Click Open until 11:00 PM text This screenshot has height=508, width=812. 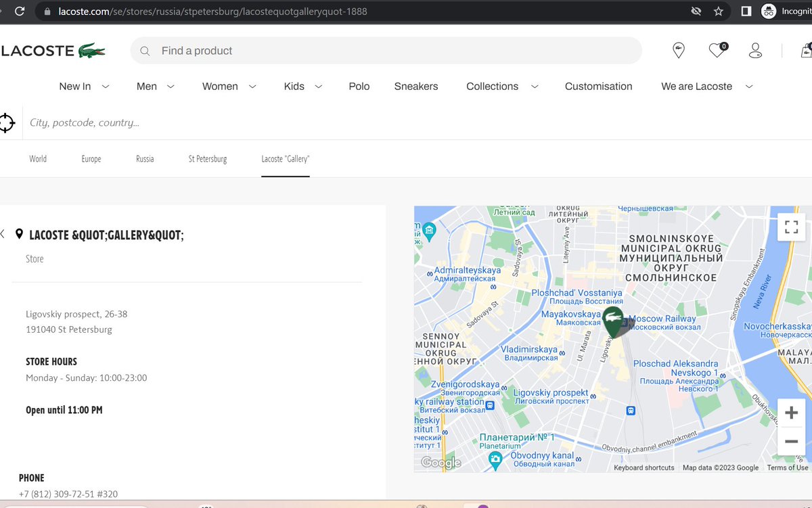(x=64, y=410)
